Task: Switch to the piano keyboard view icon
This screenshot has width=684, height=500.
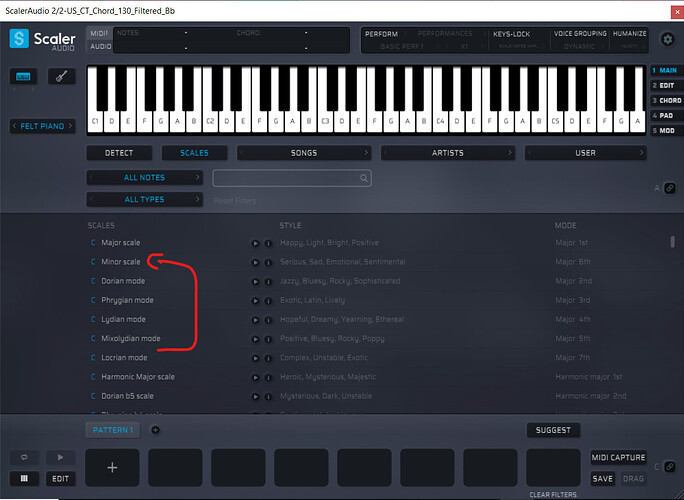Action: pyautogui.click(x=23, y=76)
